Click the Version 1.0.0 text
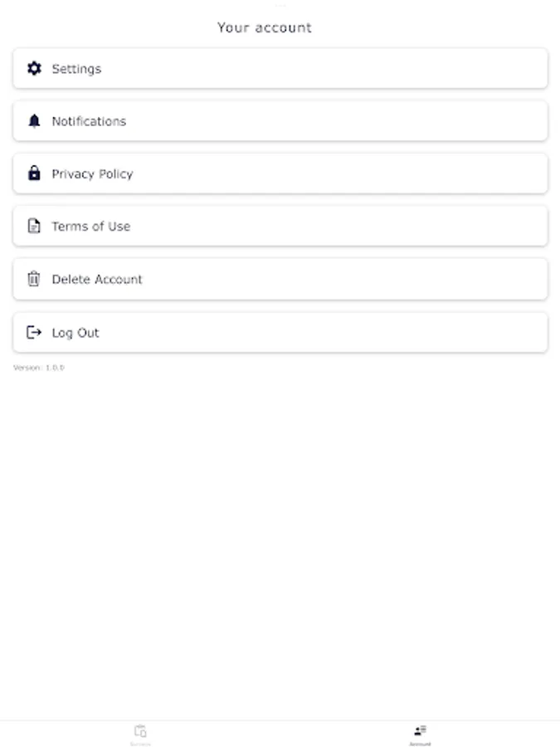 pyautogui.click(x=38, y=368)
